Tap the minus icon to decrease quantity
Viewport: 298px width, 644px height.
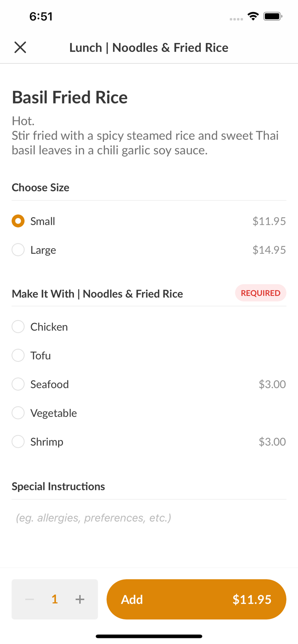(29, 599)
